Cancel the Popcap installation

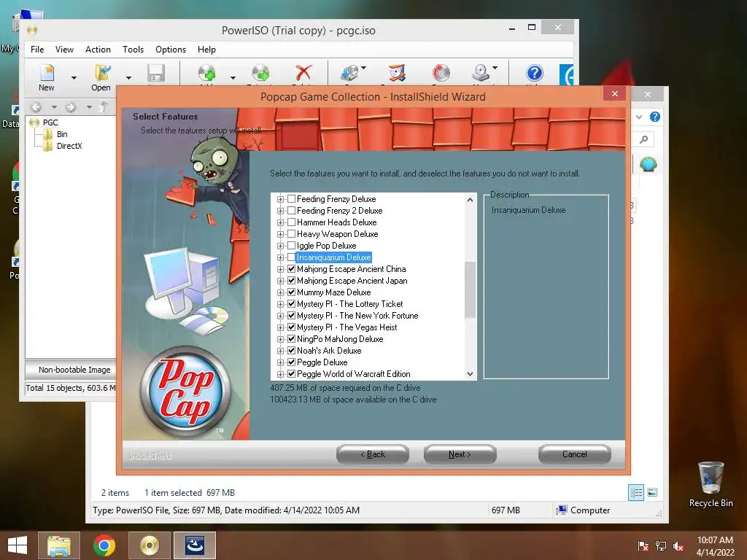[x=575, y=454]
